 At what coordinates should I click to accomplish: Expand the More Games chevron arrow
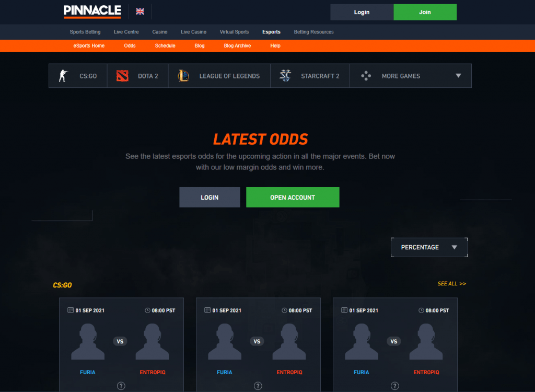tap(458, 75)
